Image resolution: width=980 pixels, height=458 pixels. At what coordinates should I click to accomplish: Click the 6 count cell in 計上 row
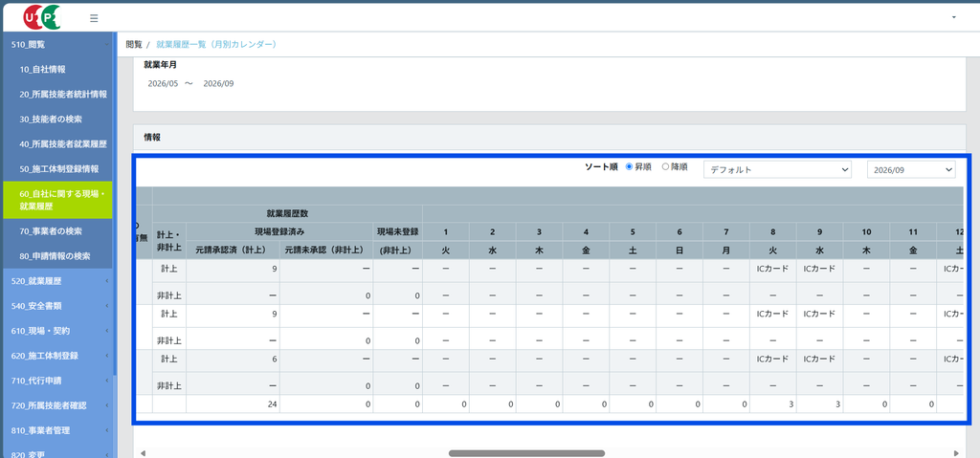coord(233,360)
